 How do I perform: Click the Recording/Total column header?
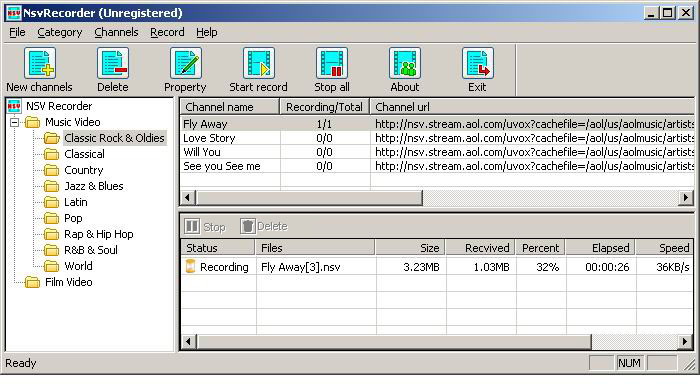pos(325,107)
